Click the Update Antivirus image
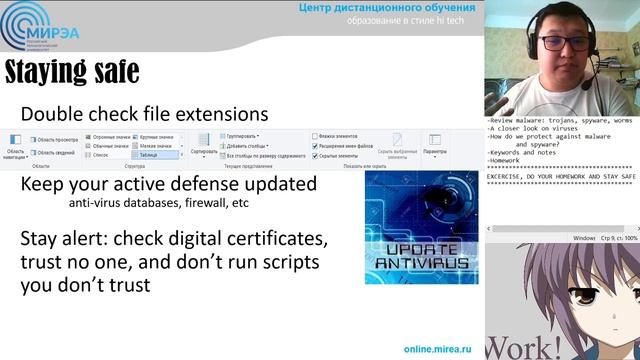Viewport: 640px width, 360px height. pos(422,227)
